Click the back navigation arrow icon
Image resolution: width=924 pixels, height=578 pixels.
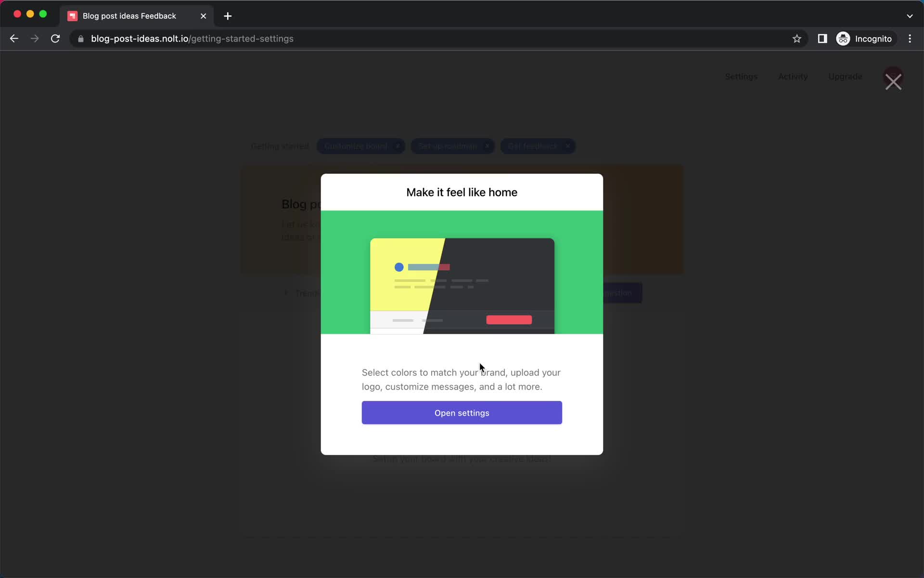click(x=13, y=38)
